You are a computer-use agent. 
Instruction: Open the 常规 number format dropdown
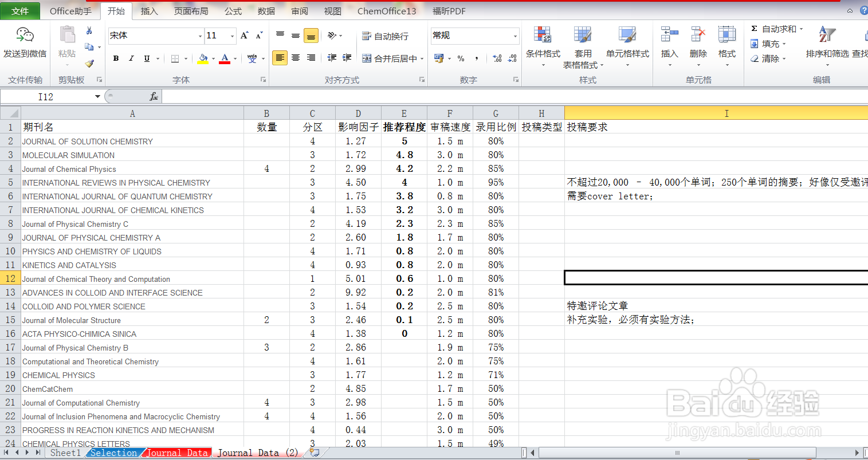tap(515, 36)
